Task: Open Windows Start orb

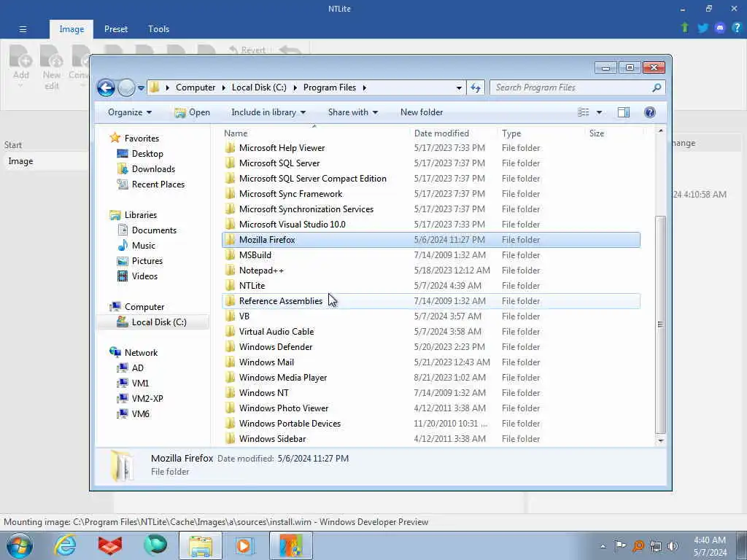Action: click(20, 545)
